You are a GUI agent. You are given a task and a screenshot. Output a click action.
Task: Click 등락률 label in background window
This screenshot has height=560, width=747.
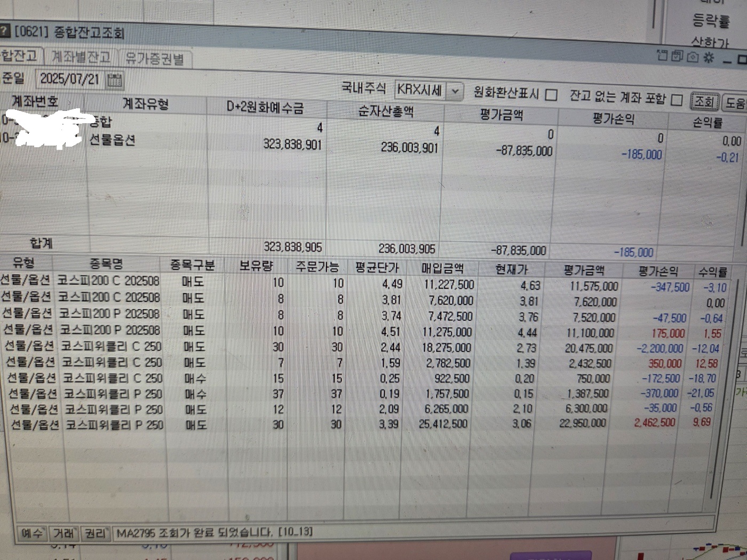pos(710,21)
